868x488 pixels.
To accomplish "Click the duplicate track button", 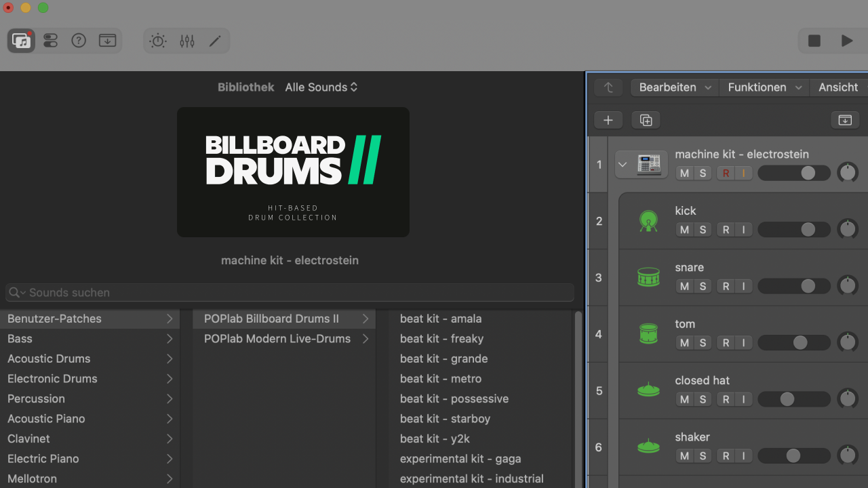I will [x=646, y=120].
